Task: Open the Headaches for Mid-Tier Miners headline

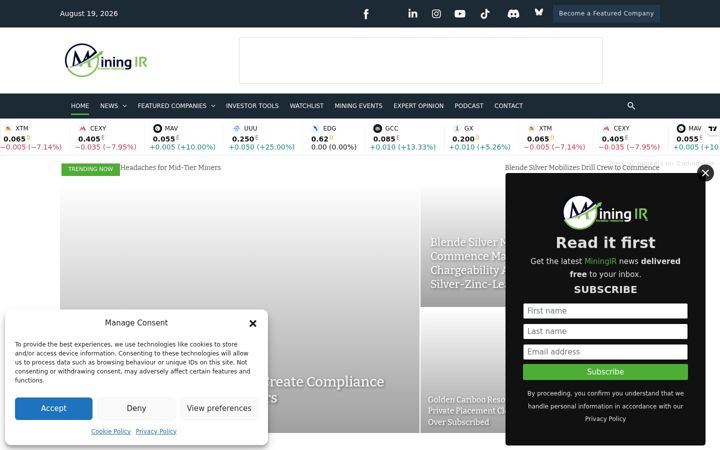Action: pyautogui.click(x=170, y=168)
